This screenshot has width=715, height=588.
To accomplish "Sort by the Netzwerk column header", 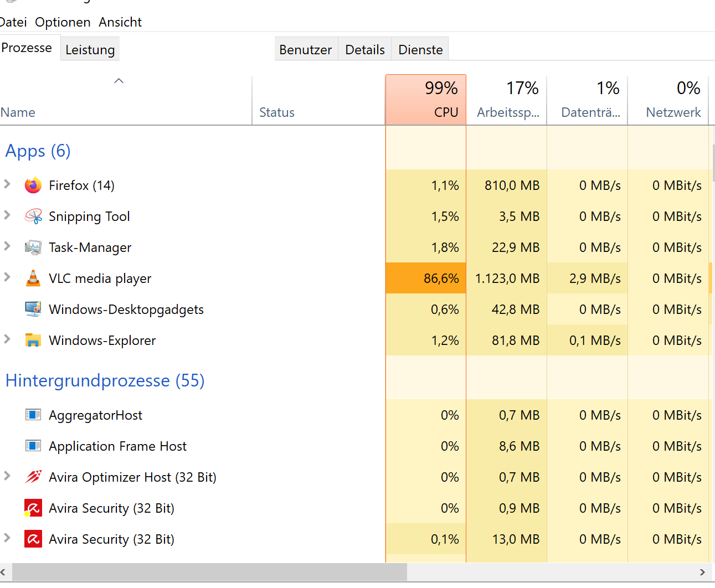I will (668, 100).
